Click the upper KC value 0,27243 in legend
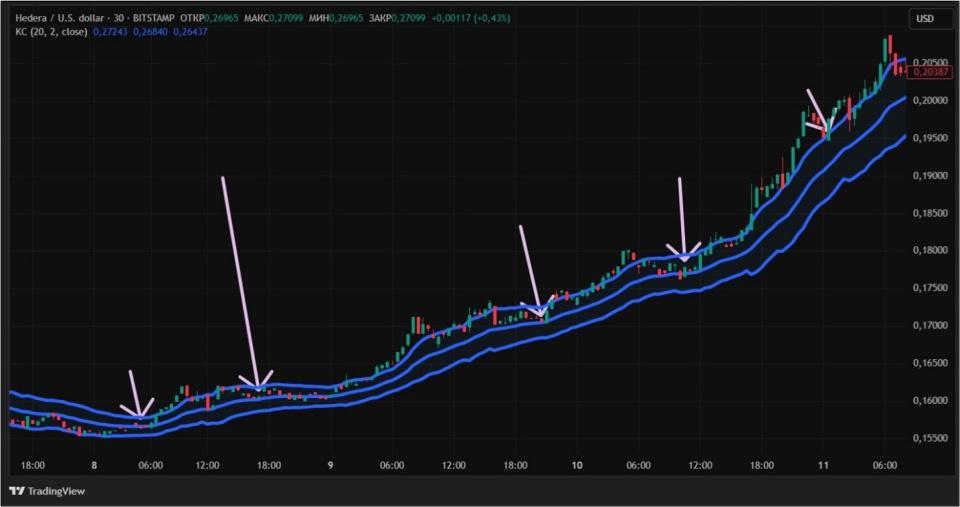Viewport: 960px width, 507px height. pos(109,32)
